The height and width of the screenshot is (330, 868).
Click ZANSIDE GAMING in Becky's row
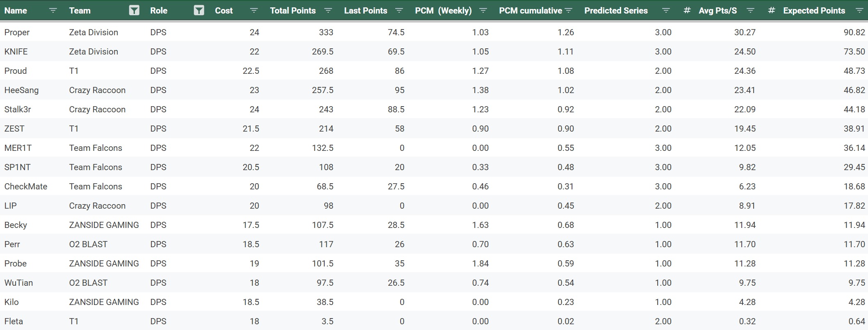click(x=104, y=225)
